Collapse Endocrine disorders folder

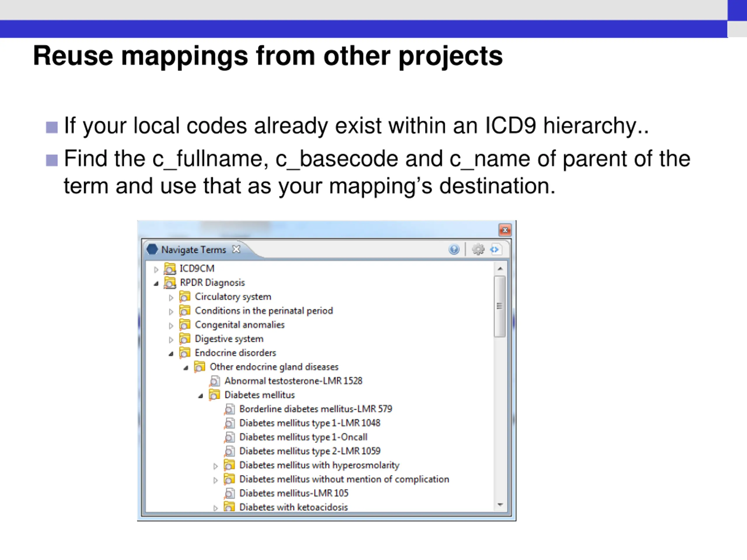coord(171,354)
